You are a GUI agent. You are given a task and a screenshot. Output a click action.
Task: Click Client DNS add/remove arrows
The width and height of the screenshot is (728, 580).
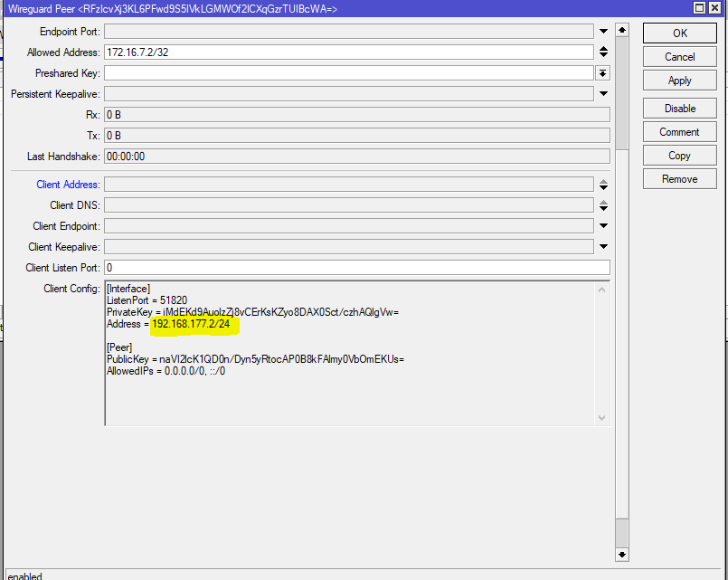point(603,205)
